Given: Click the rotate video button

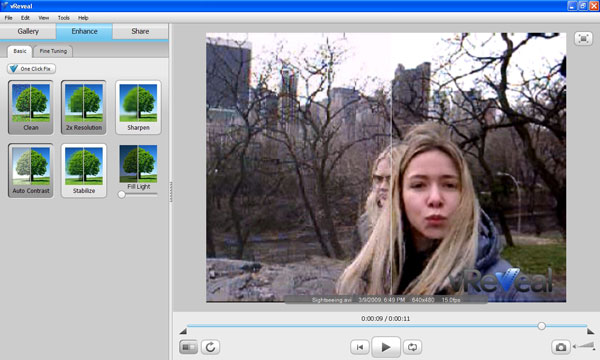Looking at the screenshot, I should 210,347.
